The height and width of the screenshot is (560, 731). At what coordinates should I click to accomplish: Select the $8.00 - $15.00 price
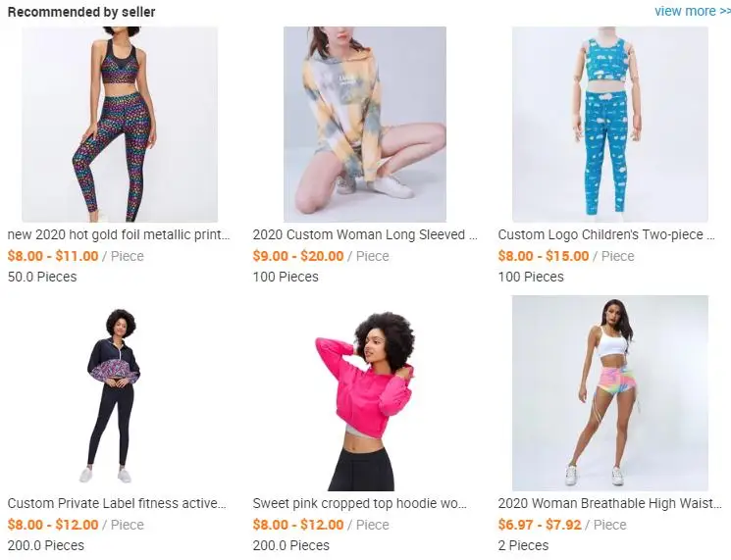pos(544,256)
